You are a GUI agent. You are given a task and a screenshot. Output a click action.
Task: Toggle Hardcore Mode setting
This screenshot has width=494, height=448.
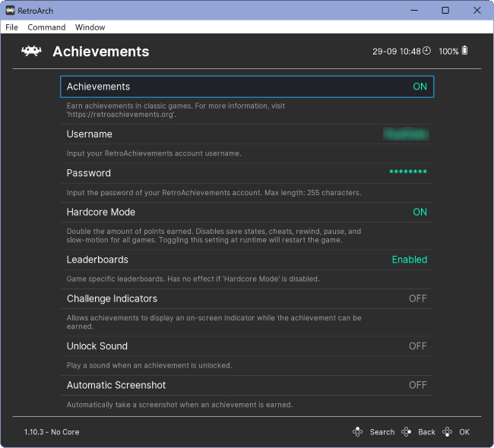[x=247, y=212]
